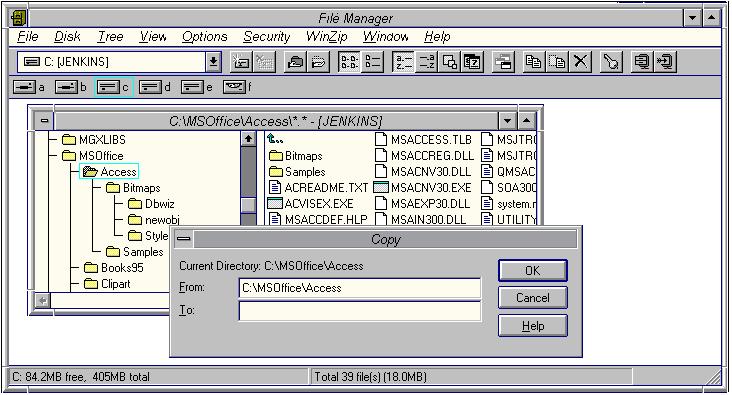
Task: Select the ACREADME.TXT document
Action: click(318, 188)
